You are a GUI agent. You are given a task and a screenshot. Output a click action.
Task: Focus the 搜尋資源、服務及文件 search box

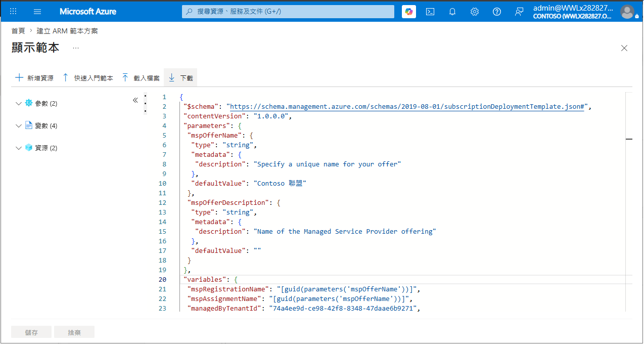click(x=288, y=11)
